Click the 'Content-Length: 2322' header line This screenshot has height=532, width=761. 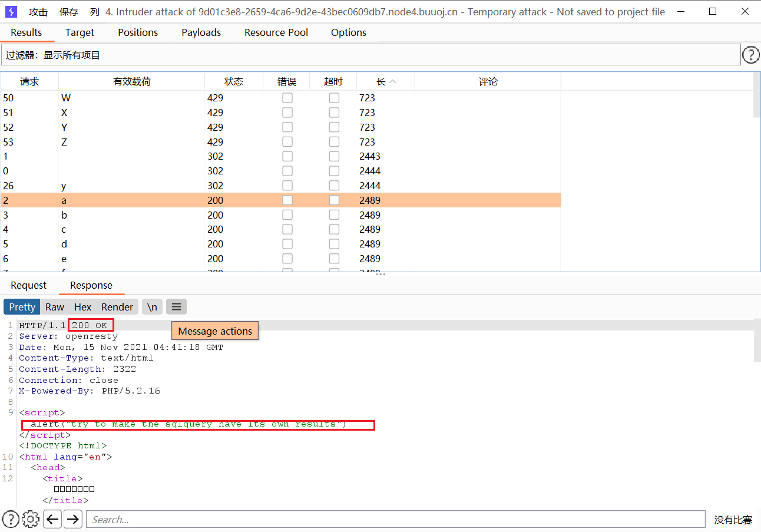coord(77,369)
